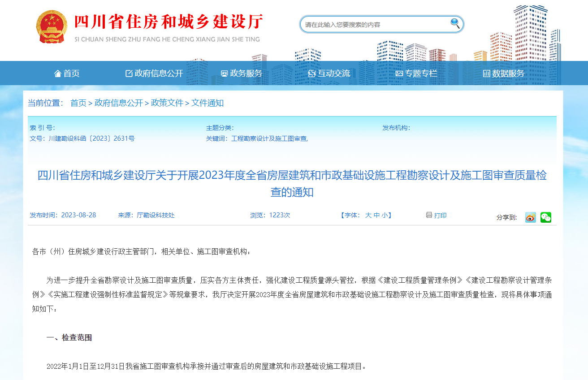Click the 政府信息公开 pencil icon
Viewport: 588px width, 380px height.
coord(129,73)
